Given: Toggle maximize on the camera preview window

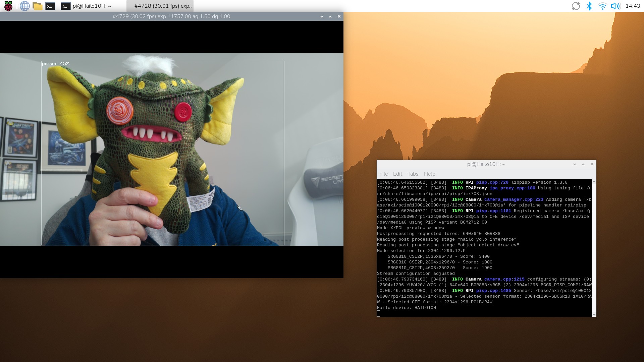Looking at the screenshot, I should pos(330,16).
